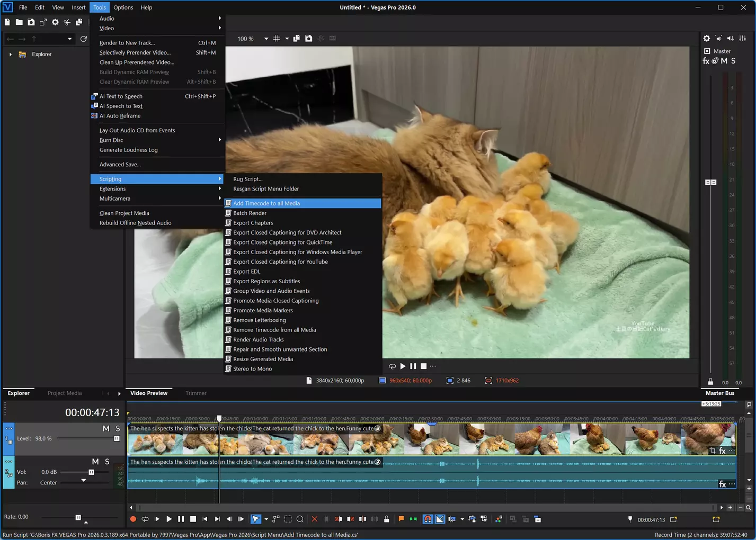Image resolution: width=756 pixels, height=540 pixels.
Task: Expand the Burn Disc submenu
Action: click(x=157, y=140)
